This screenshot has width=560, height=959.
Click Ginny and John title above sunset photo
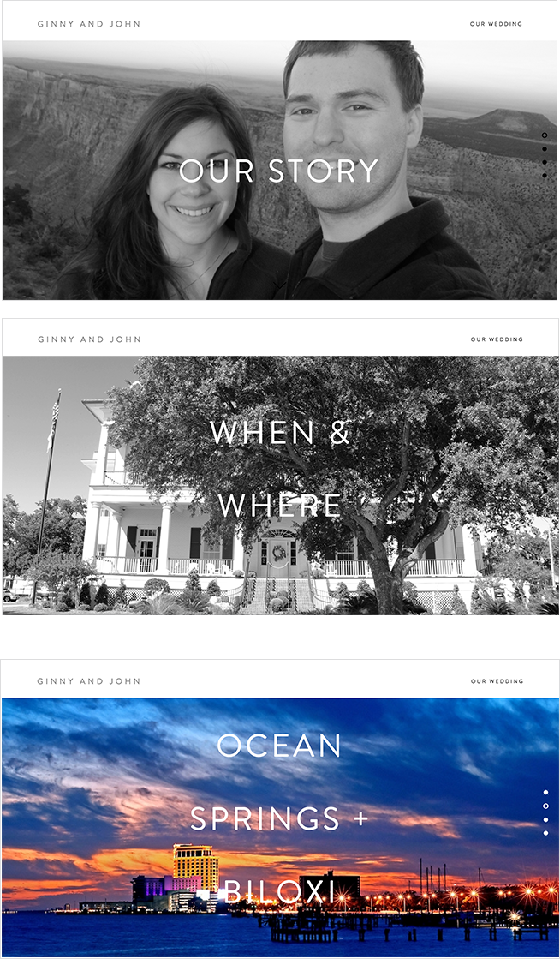tap(89, 680)
